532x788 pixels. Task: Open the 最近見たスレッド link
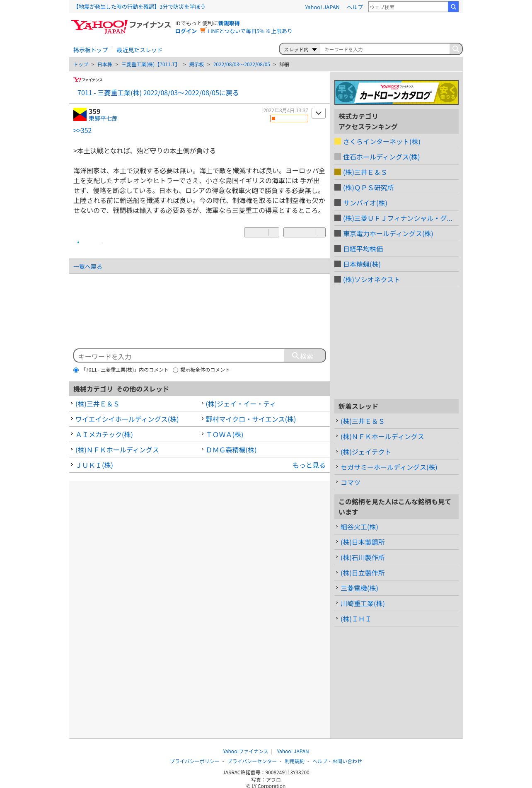click(139, 50)
